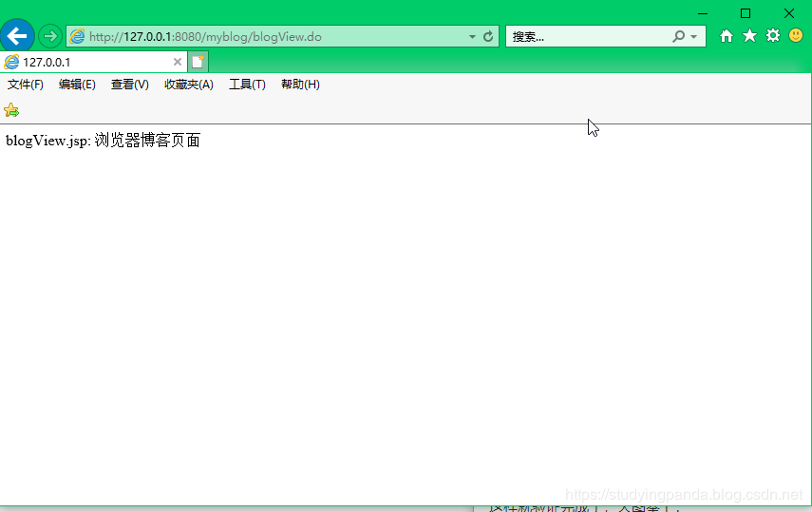Close the Internet Explorer window

click(x=788, y=13)
